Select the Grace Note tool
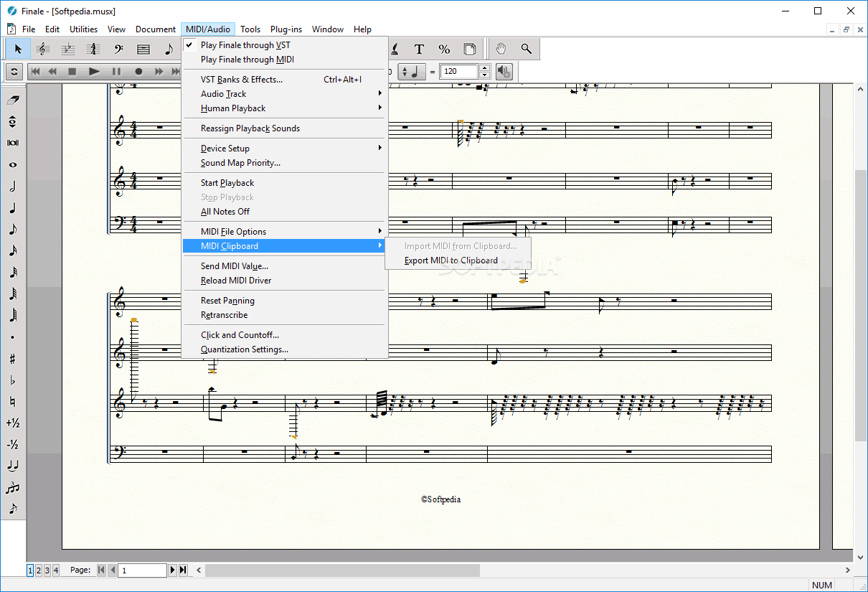 (x=13, y=509)
